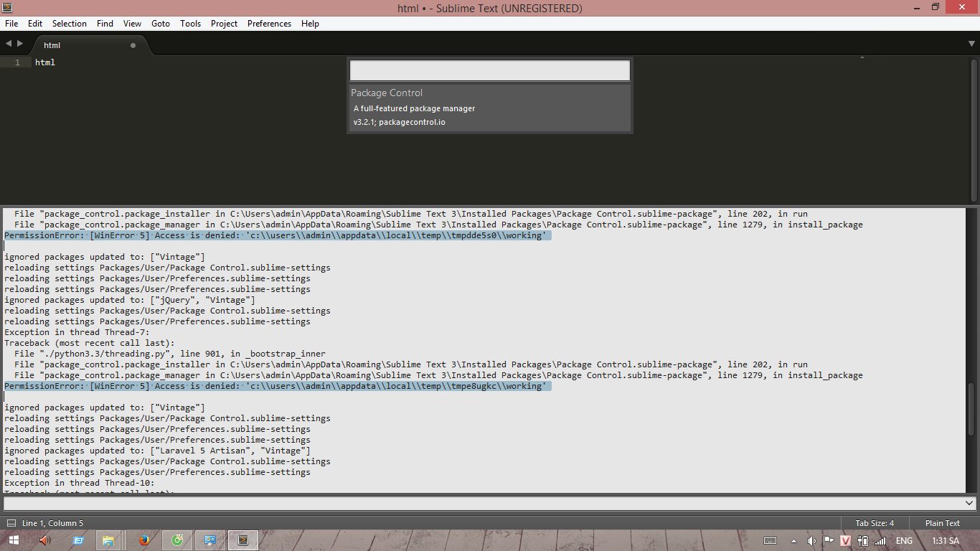Select Package Control from the results list
Screen dimensions: 980x551
[x=489, y=108]
